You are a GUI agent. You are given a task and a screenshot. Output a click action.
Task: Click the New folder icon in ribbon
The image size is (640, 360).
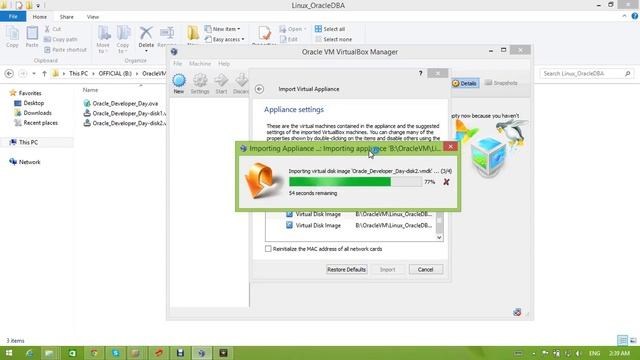193,33
